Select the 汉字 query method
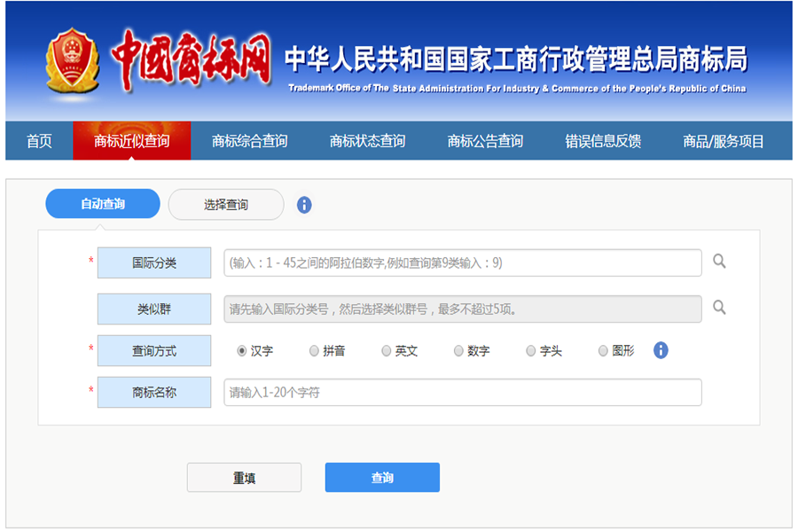798x532 pixels. (242, 351)
